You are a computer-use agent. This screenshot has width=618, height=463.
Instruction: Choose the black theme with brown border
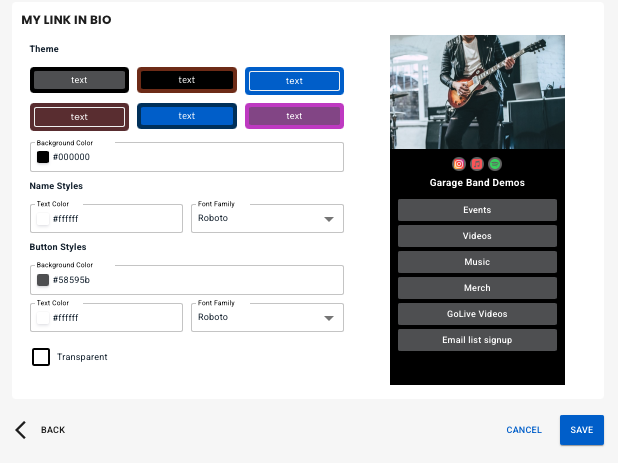pos(186,80)
